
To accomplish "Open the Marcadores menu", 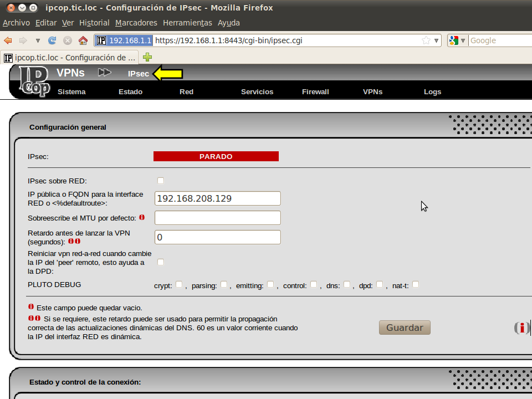I will tap(136, 23).
